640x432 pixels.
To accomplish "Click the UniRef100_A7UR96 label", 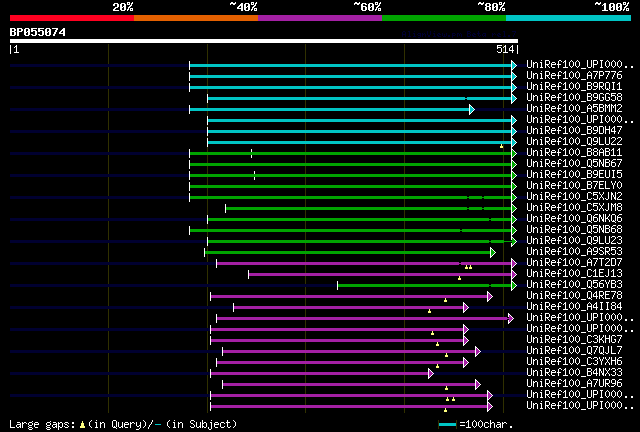I will click(x=574, y=384).
